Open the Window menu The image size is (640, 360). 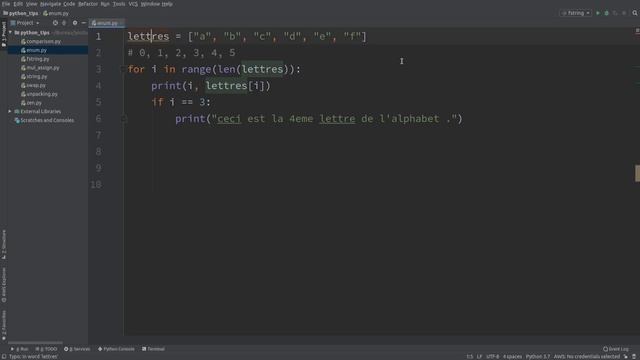tap(150, 4)
